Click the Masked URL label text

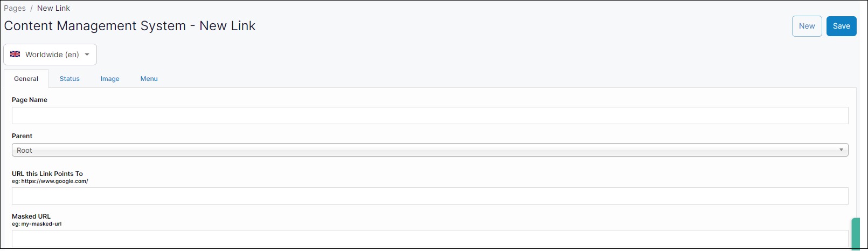tap(31, 216)
